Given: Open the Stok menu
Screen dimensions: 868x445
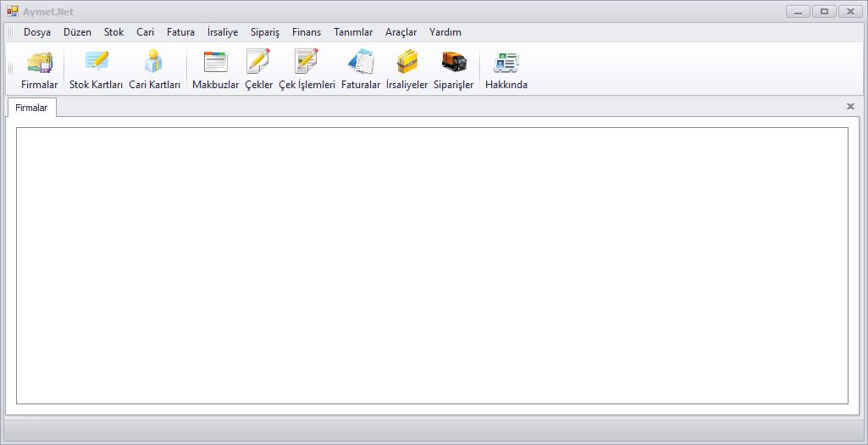Looking at the screenshot, I should pos(114,32).
